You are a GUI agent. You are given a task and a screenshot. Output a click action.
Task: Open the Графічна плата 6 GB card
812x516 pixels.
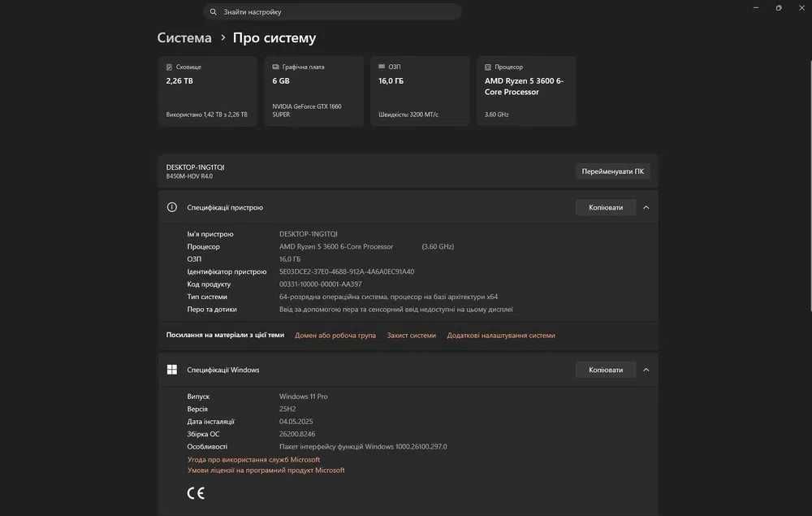pyautogui.click(x=313, y=91)
